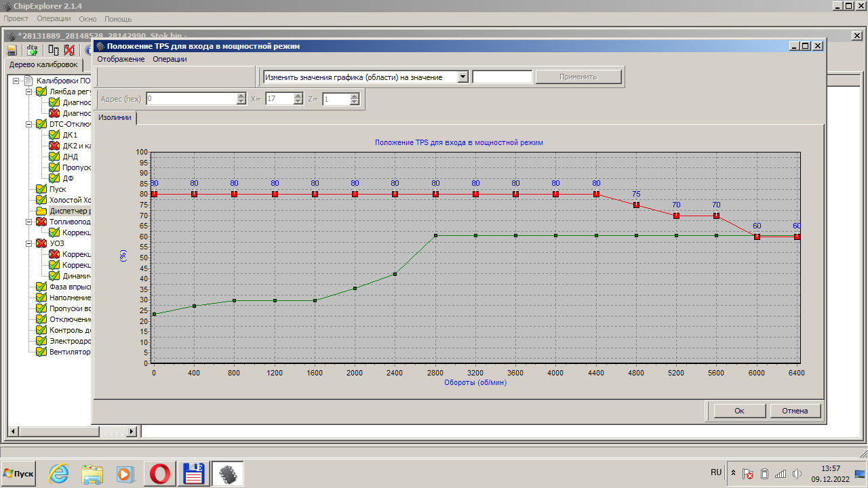Open the floppy disk app in taskbar

coord(194,474)
